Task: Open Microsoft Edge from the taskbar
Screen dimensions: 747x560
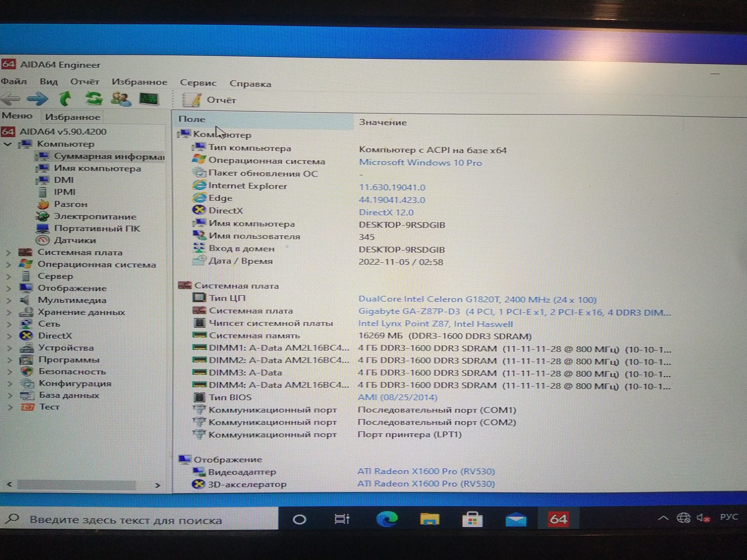Action: [387, 519]
